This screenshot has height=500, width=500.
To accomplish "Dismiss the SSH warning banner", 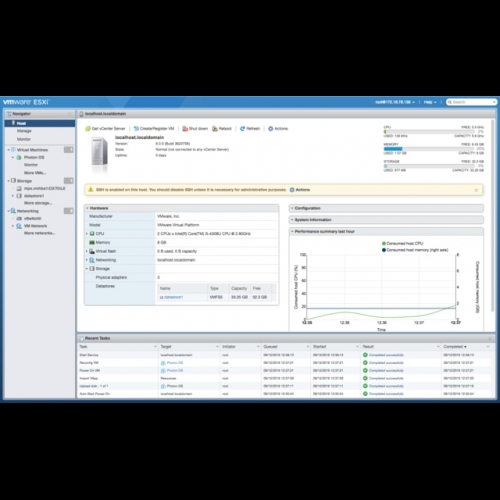I will tap(476, 190).
